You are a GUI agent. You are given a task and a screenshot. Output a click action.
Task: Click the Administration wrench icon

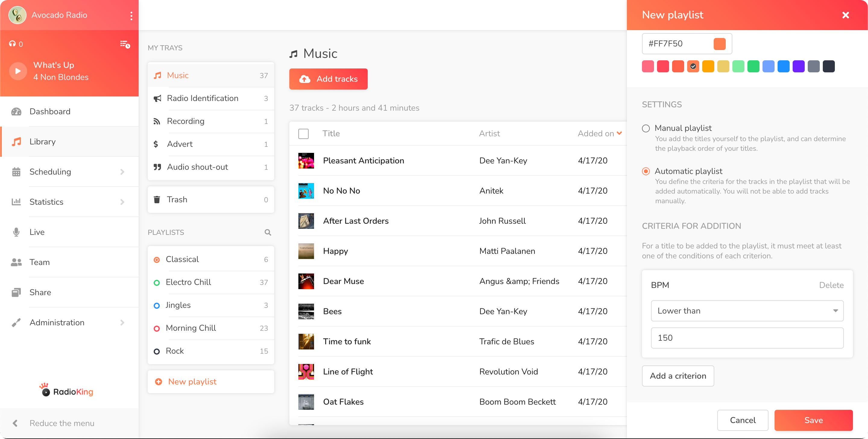coord(16,322)
